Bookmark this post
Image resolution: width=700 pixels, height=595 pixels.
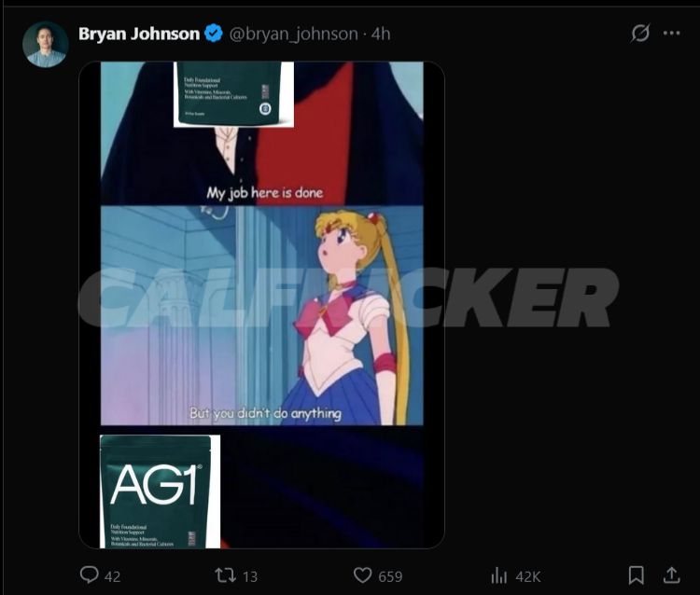(x=637, y=574)
